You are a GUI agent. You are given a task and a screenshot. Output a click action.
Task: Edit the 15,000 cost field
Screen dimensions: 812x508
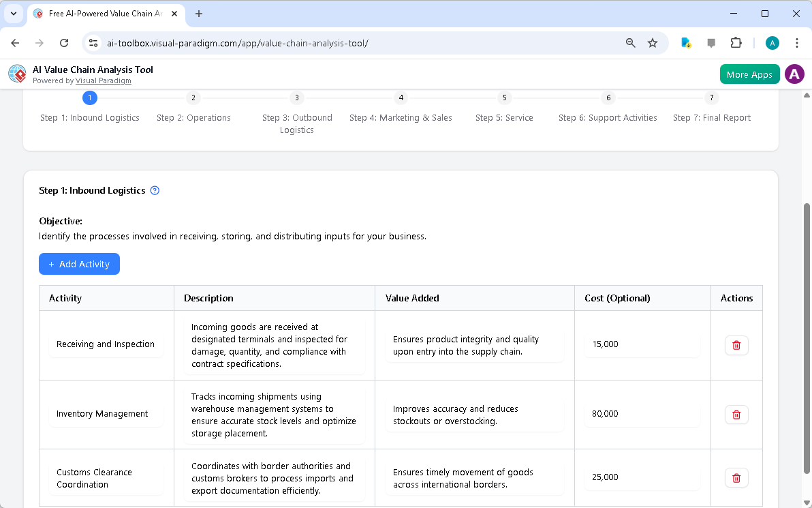point(642,344)
